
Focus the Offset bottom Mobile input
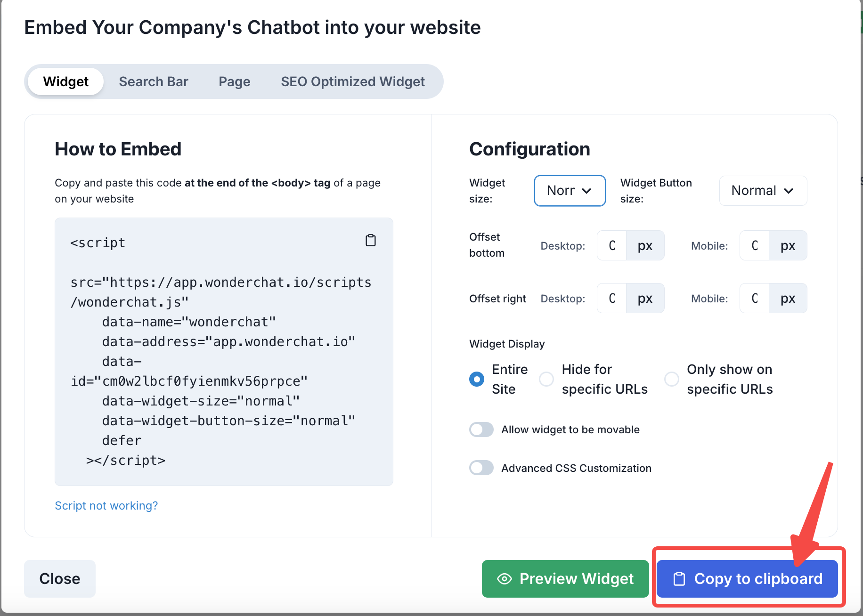[755, 245]
